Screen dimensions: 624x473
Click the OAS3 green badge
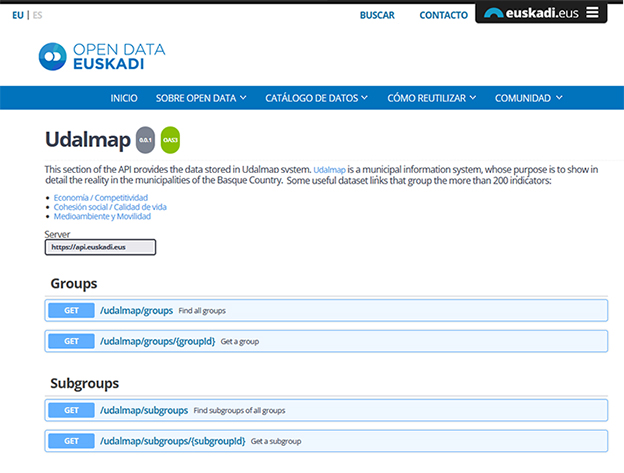click(170, 138)
